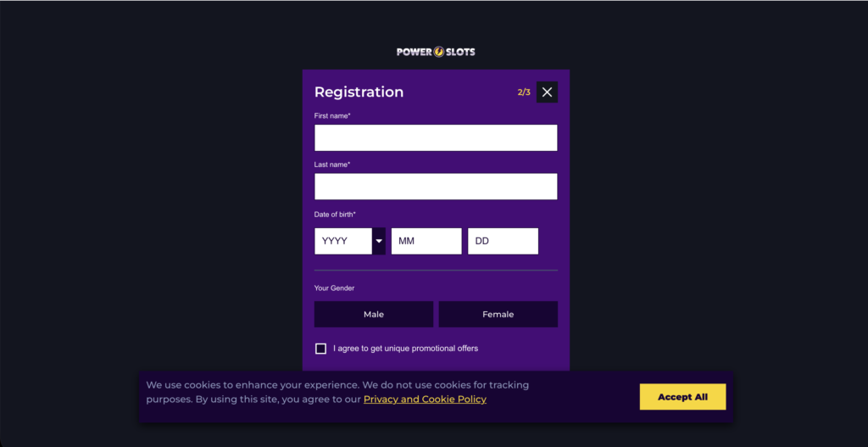Click the 'First name*' label
Image resolution: width=868 pixels, height=447 pixels.
tap(332, 115)
